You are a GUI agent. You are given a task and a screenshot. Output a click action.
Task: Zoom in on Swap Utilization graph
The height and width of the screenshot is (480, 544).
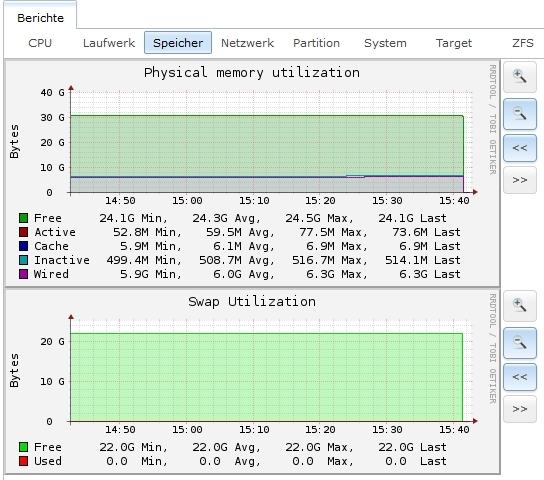click(x=520, y=306)
